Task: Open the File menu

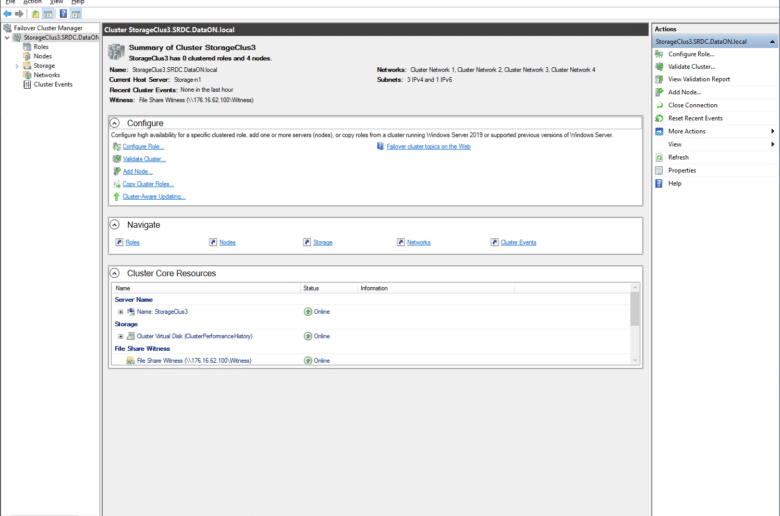Action: pyautogui.click(x=10, y=2)
